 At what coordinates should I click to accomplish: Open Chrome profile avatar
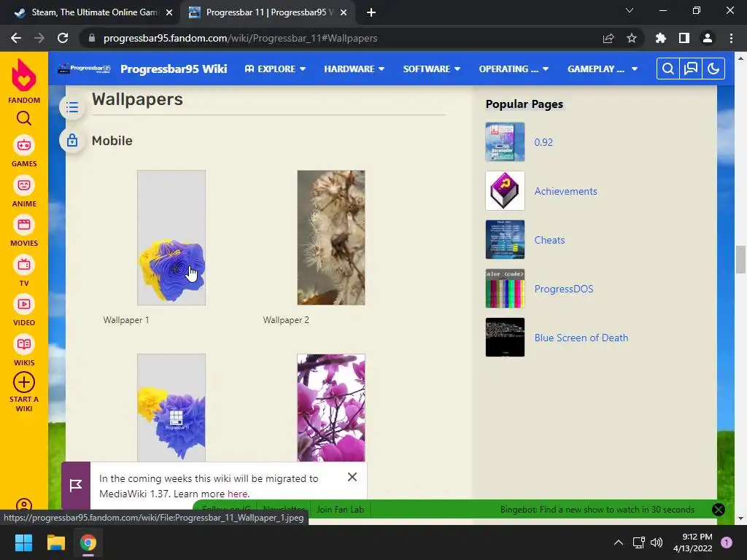click(708, 38)
